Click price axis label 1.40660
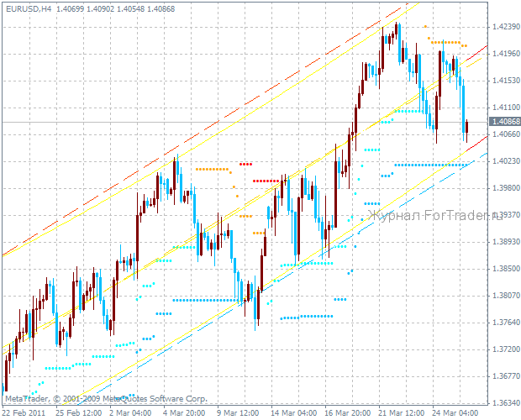Image resolution: width=521 pixels, height=420 pixels. point(506,134)
